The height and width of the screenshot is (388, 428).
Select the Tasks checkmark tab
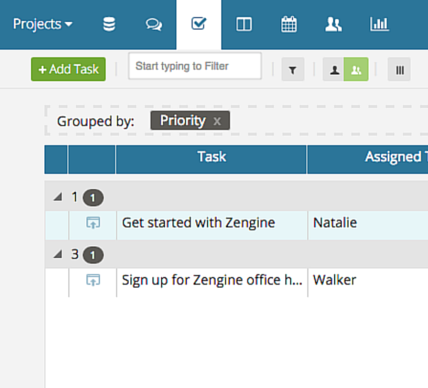coord(199,24)
